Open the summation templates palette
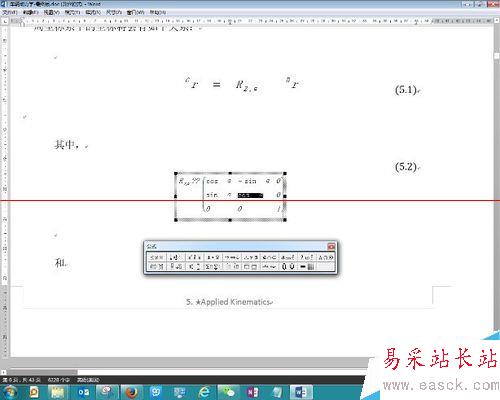Image resolution: width=500 pixels, height=400 pixels. click(x=213, y=266)
